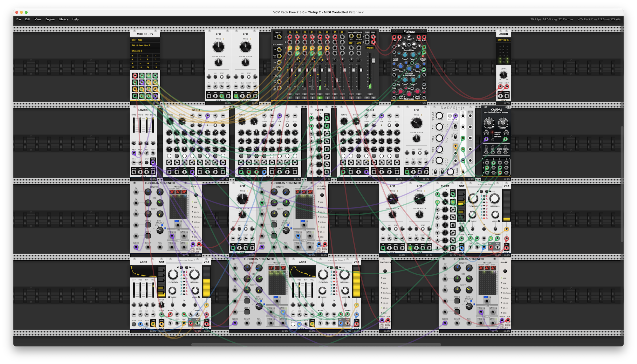Viewport: 637px width, 364px height.
Task: Mute channel 1 on the mixer
Action: [290, 94]
